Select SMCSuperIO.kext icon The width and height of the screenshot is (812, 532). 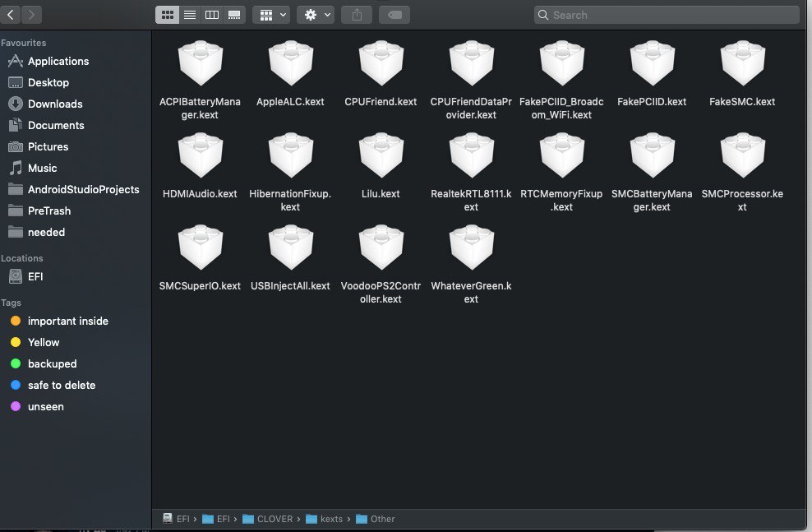tap(200, 247)
